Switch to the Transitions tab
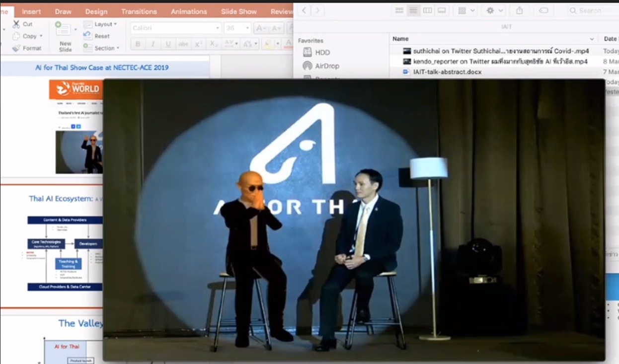This screenshot has height=364, width=619. click(139, 11)
